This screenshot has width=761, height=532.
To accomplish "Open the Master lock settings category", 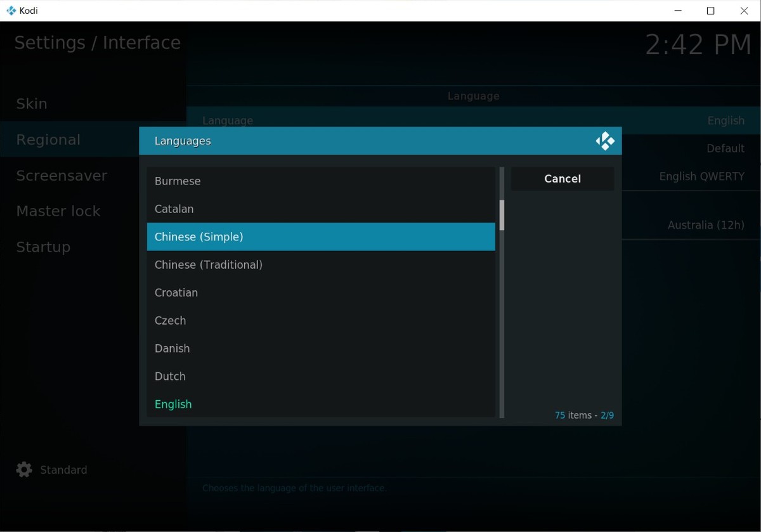I will pos(93,211).
